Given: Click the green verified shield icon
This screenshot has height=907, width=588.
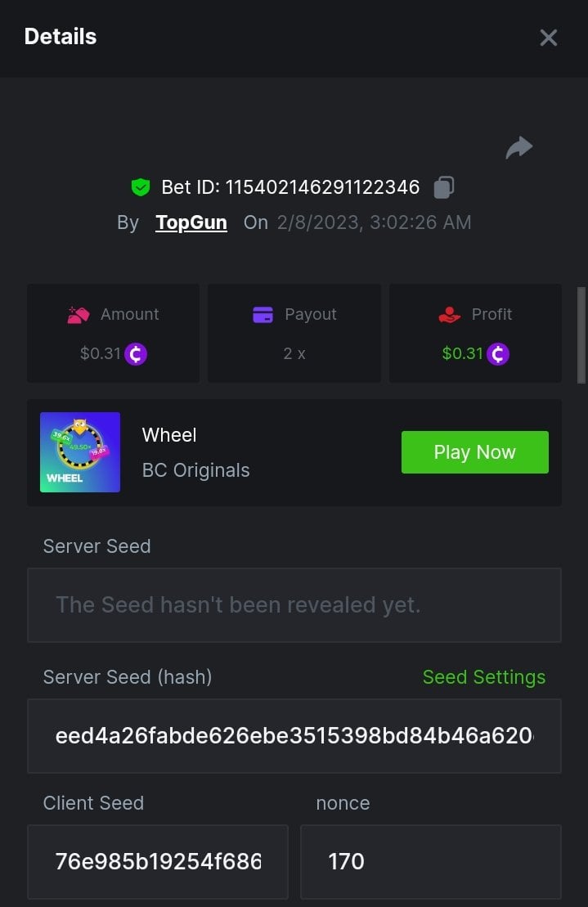Looking at the screenshot, I should tap(141, 187).
